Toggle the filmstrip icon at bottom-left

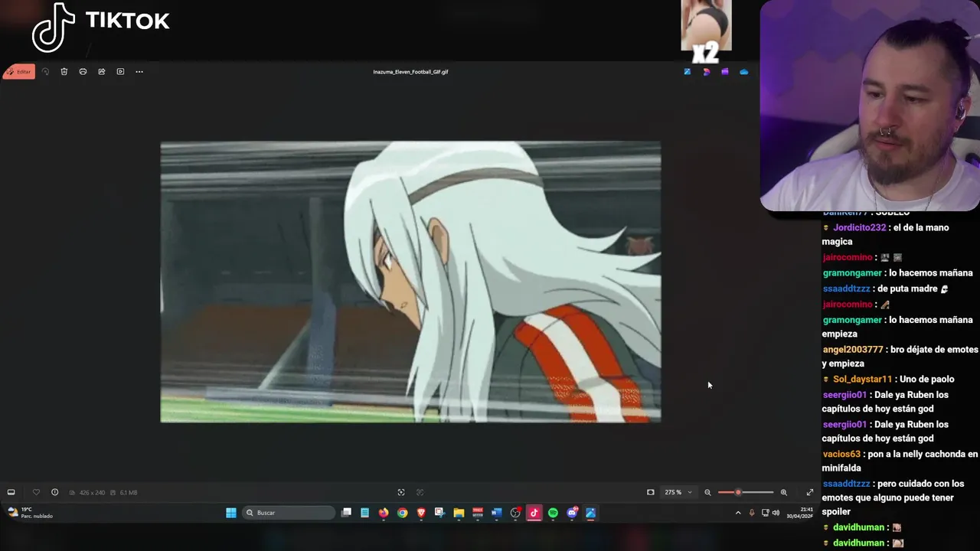pyautogui.click(x=11, y=492)
